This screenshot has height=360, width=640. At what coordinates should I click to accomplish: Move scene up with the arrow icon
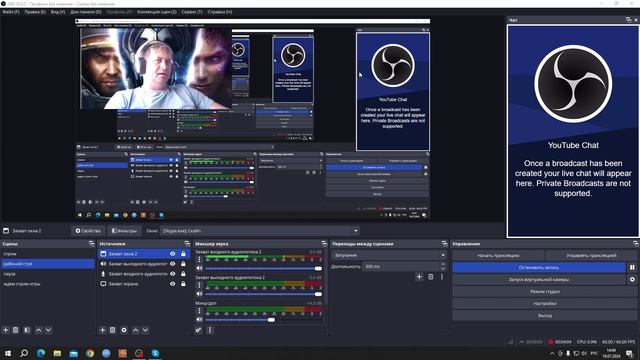point(38,330)
